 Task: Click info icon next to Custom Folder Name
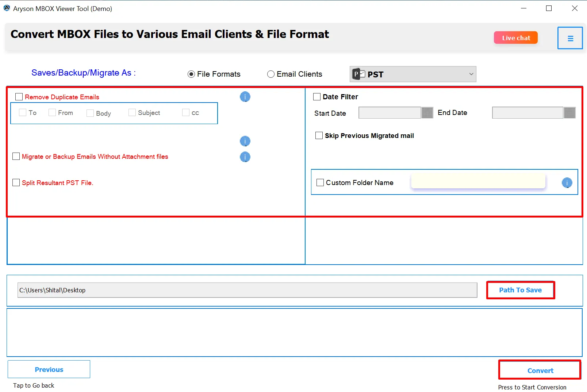567,182
